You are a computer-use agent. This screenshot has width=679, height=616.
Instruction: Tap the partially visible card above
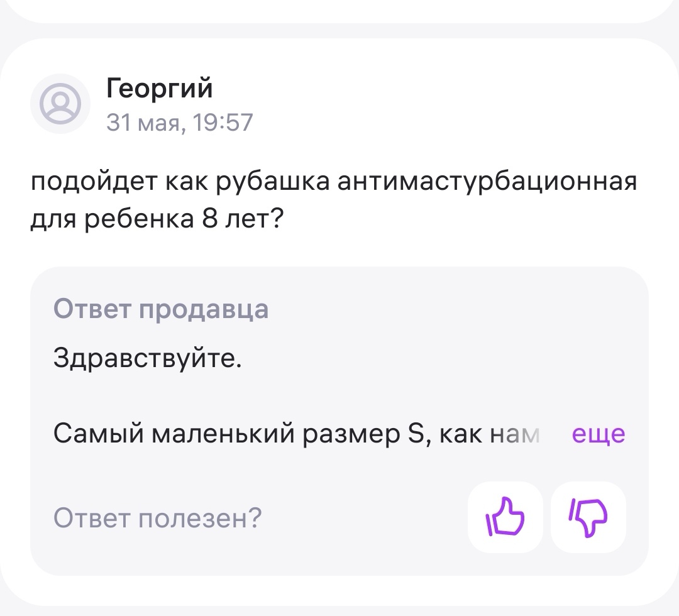coord(339,9)
